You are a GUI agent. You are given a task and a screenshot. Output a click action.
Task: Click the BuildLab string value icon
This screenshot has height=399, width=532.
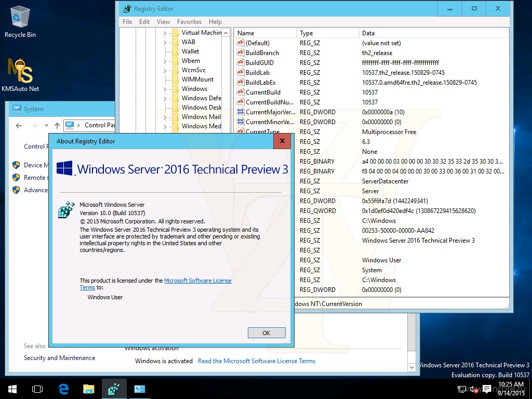(241, 72)
